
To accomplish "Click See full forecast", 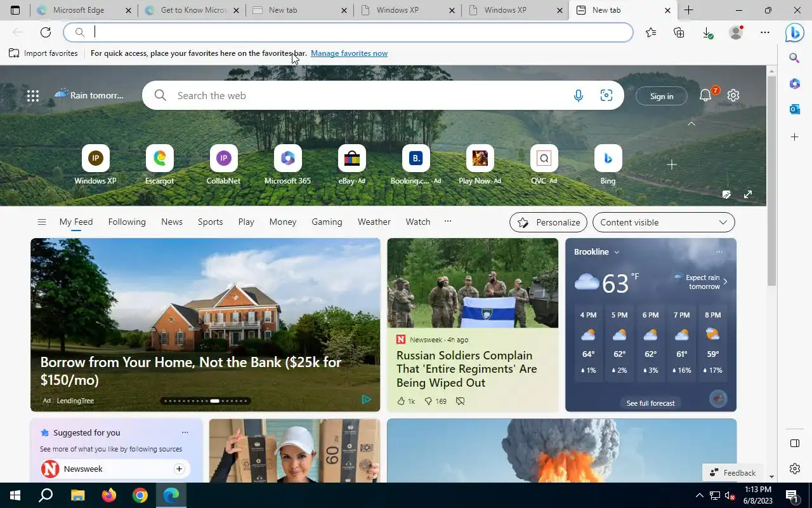I will (x=650, y=403).
